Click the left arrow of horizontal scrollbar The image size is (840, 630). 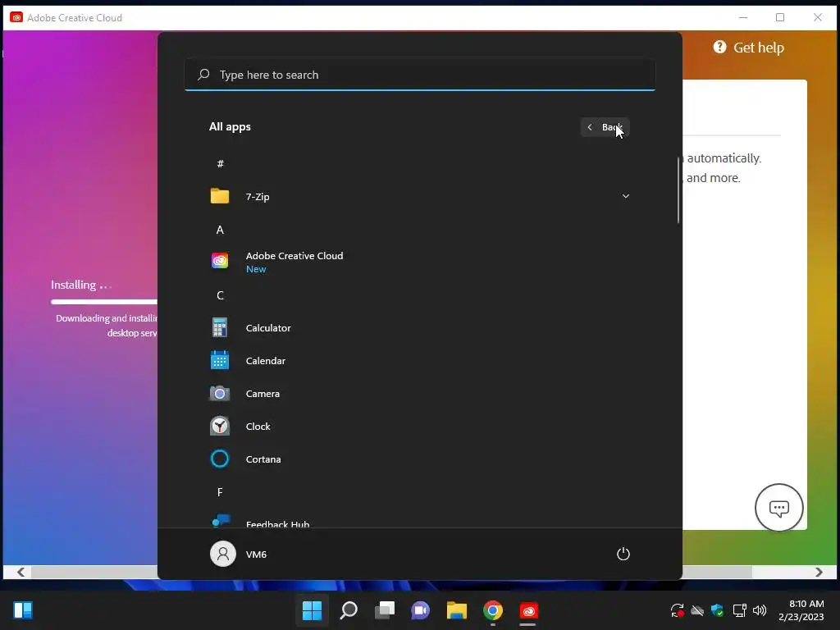[x=21, y=572]
